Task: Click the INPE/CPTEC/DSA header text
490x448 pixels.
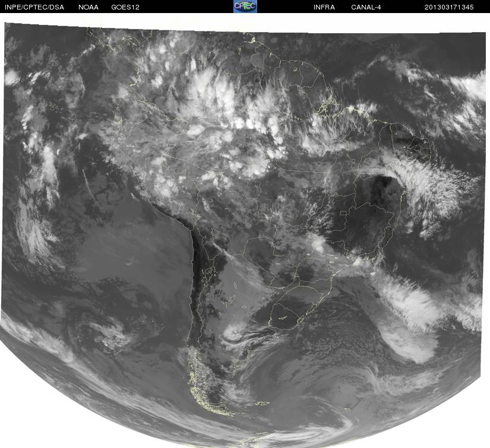Action: coord(34,7)
